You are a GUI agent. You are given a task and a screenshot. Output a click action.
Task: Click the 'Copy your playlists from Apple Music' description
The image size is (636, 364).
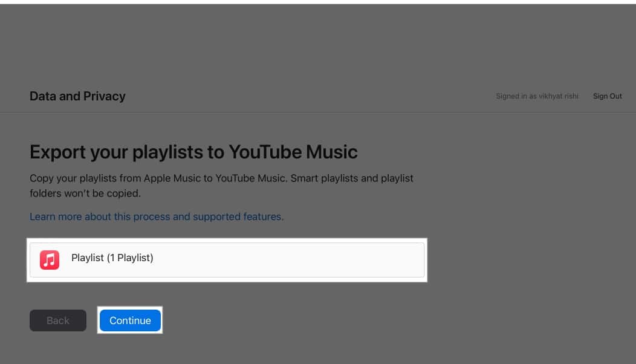221,186
